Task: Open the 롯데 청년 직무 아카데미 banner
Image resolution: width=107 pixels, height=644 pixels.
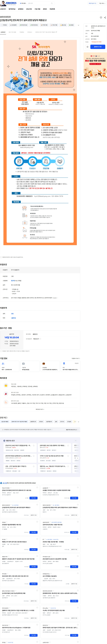Action: coord(95,67)
